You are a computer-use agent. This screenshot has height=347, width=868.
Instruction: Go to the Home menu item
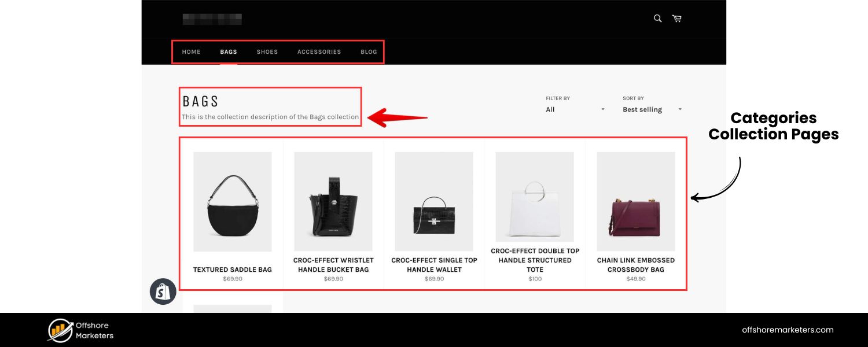pos(191,51)
